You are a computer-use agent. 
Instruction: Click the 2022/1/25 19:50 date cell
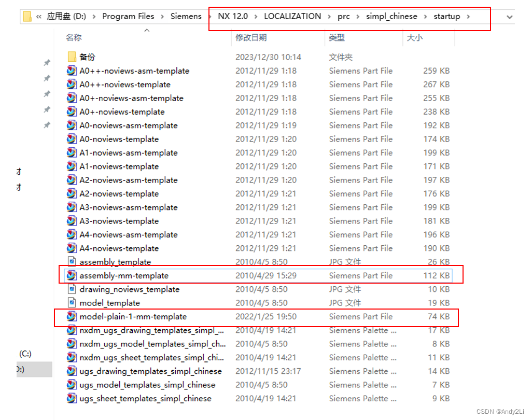pyautogui.click(x=266, y=316)
